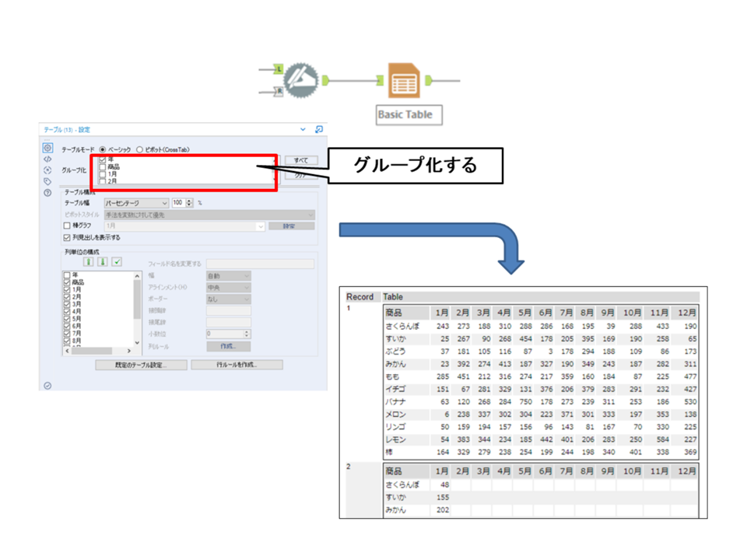747x560 pixels.
Task: Move selected column down with green arrow
Action: click(x=103, y=261)
